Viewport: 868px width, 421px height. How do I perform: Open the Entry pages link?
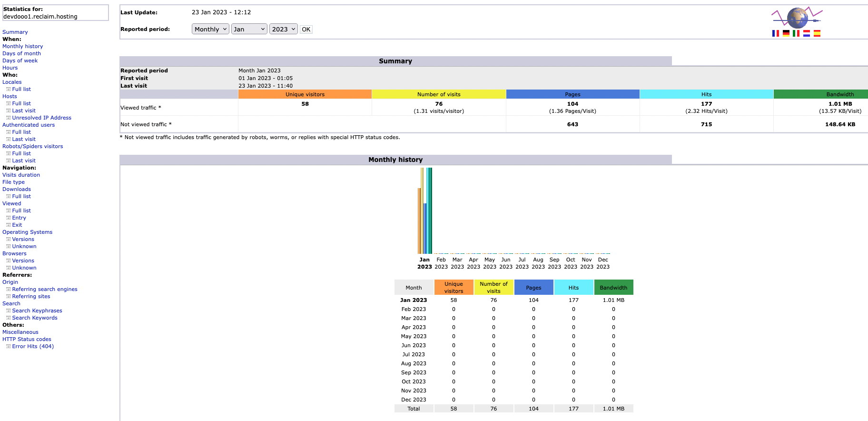pyautogui.click(x=19, y=218)
